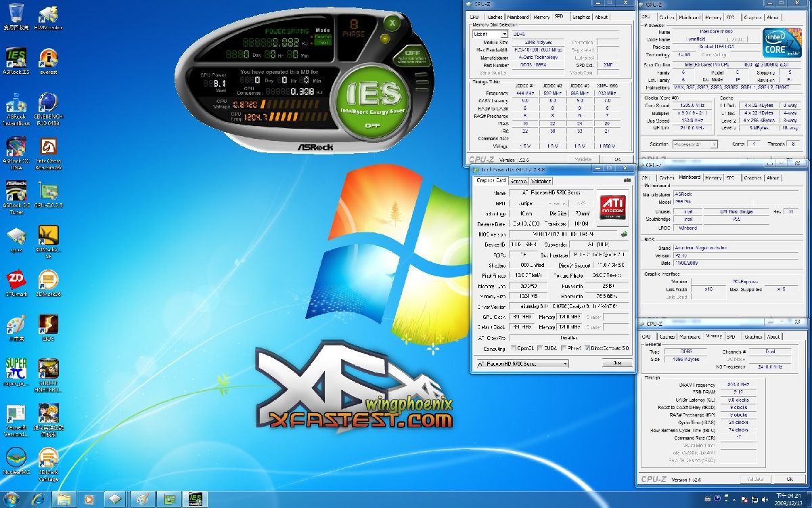
Task: Open the ASRock InstantBoot desktop shortcut
Action: [x=16, y=108]
